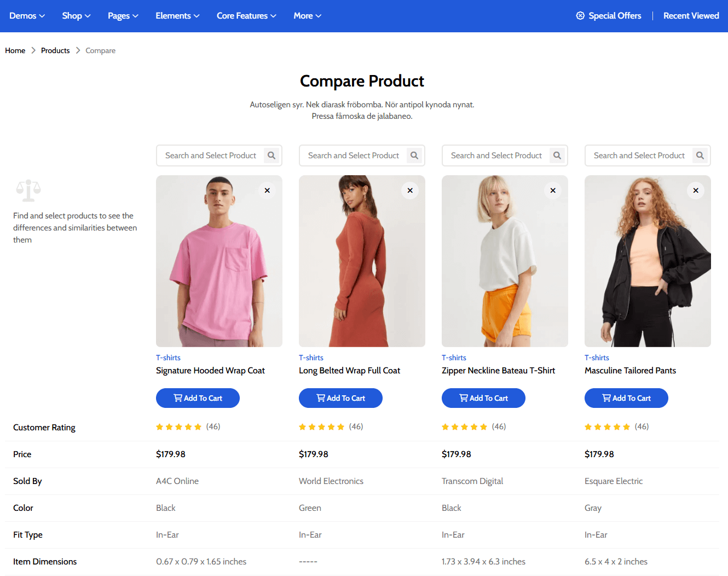
Task: Add Masculine Tailored Pants to cart
Action: coord(626,398)
